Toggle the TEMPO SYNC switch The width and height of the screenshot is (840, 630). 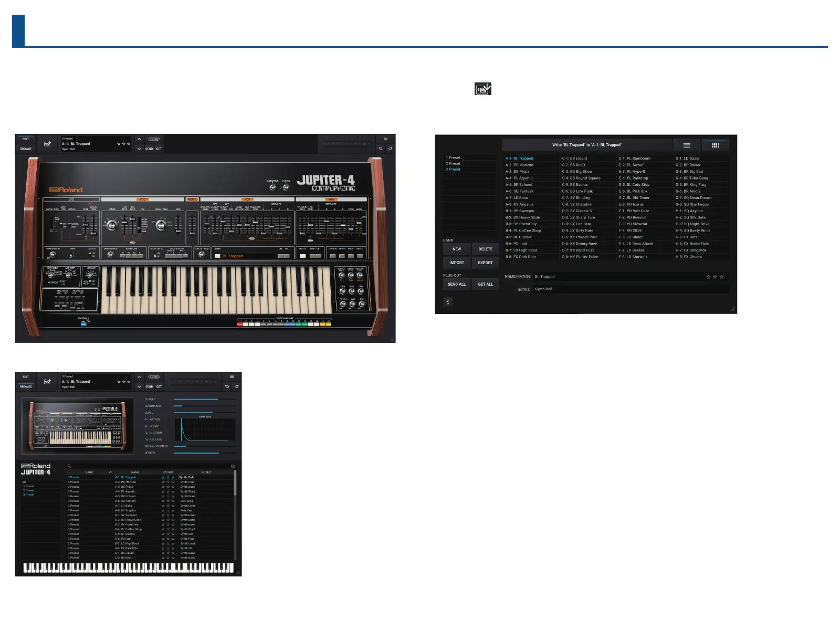pos(156,255)
